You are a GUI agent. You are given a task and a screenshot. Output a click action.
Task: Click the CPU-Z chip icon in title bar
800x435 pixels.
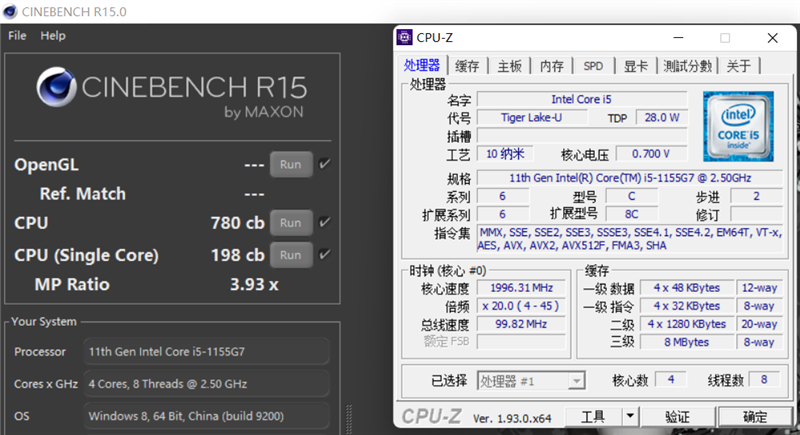coord(404,39)
